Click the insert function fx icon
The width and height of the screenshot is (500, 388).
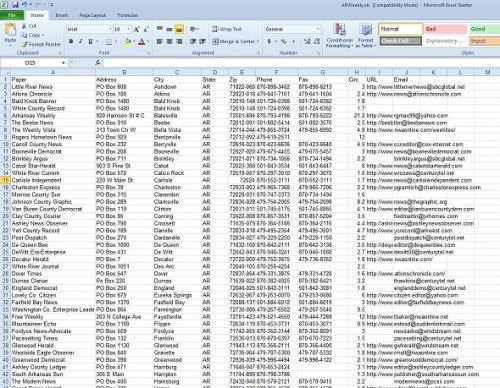coord(98,62)
